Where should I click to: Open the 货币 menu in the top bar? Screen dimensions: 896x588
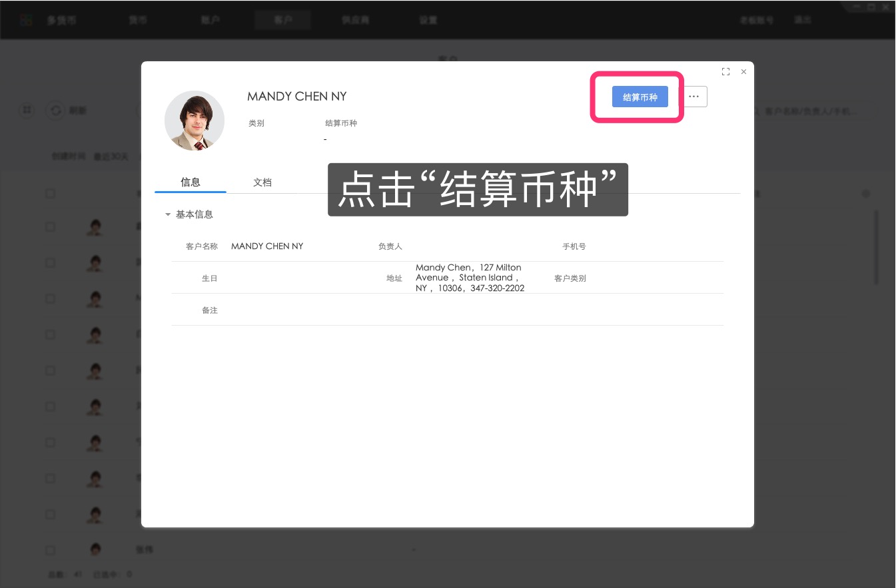(138, 20)
